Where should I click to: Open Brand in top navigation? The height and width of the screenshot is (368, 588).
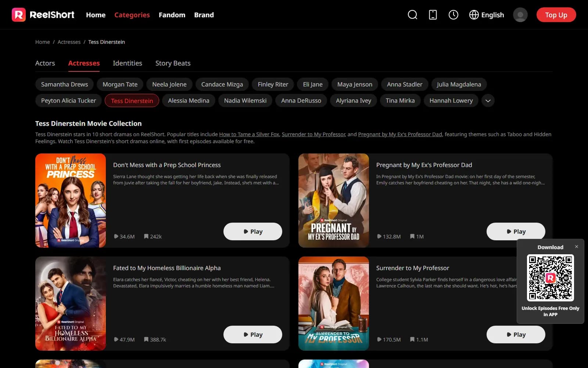point(204,15)
